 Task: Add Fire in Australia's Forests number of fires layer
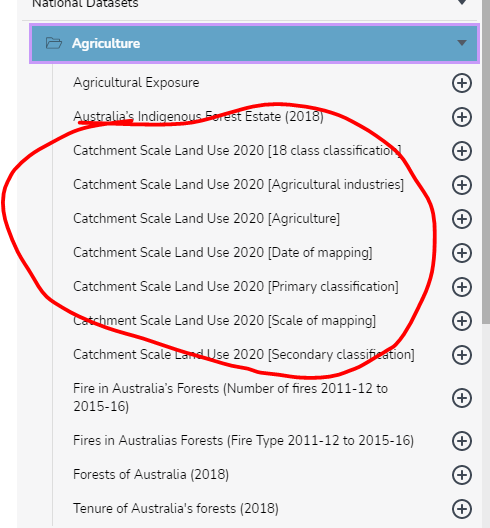click(461, 398)
